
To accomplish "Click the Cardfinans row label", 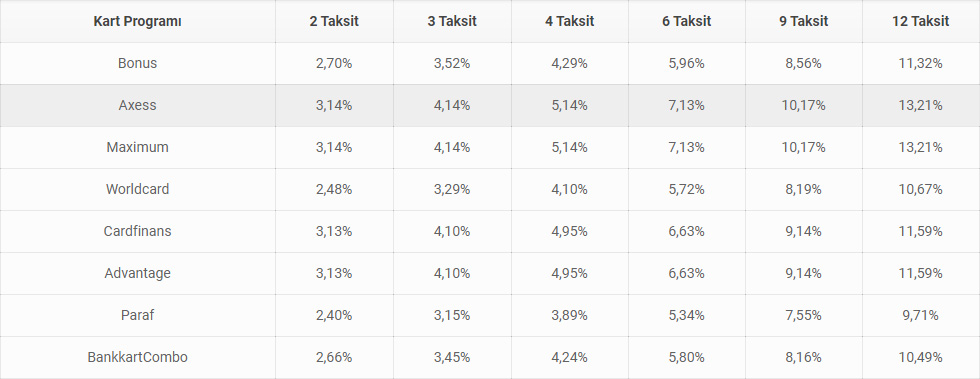I will click(138, 231).
